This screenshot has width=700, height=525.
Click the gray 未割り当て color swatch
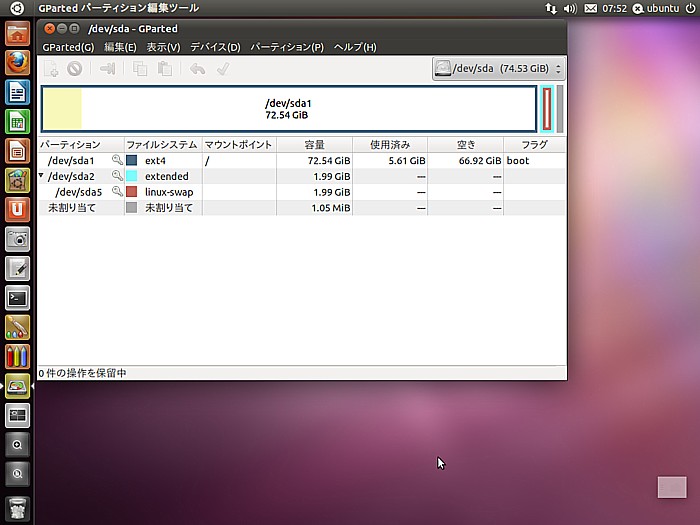pos(132,207)
